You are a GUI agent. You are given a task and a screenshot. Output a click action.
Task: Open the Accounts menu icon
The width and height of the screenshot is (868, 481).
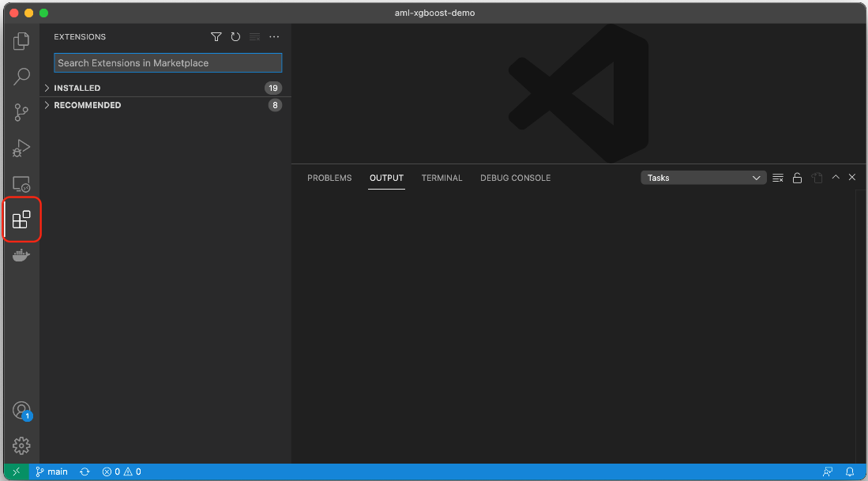[x=21, y=411]
